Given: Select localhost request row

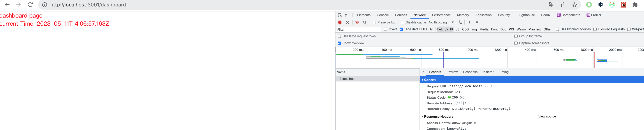Looking at the screenshot, I should tap(377, 79).
